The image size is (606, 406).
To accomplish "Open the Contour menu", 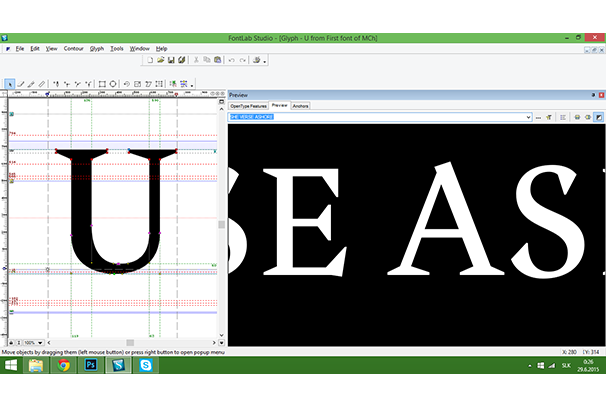I will 73,48.
